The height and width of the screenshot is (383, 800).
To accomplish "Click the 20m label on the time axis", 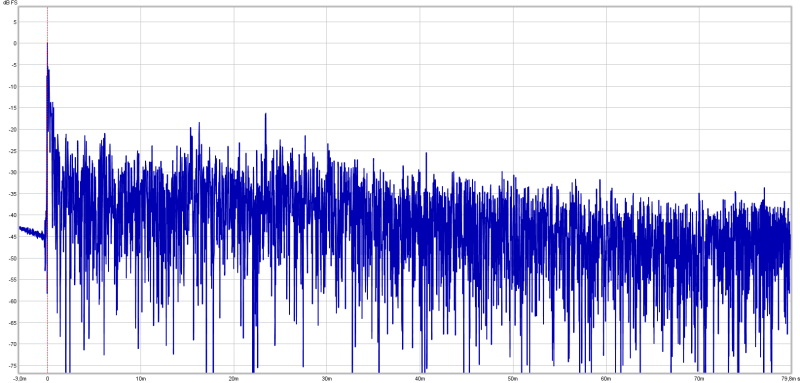I will point(234,379).
